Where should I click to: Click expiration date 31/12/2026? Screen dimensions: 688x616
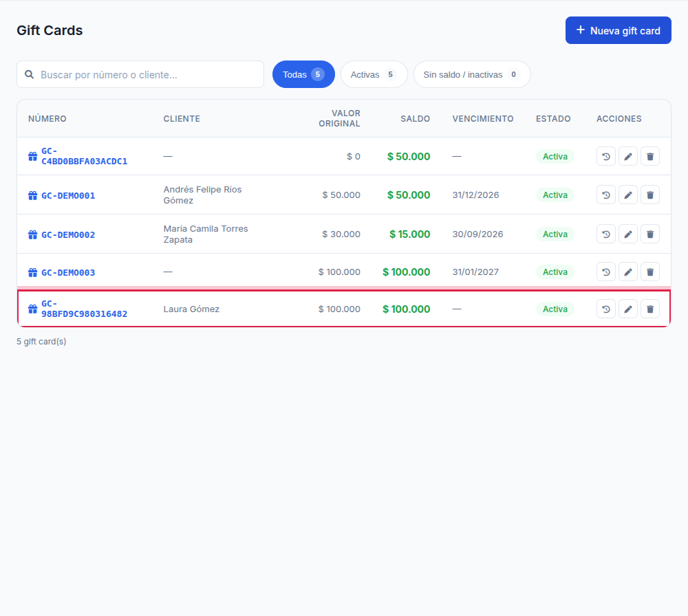[475, 195]
